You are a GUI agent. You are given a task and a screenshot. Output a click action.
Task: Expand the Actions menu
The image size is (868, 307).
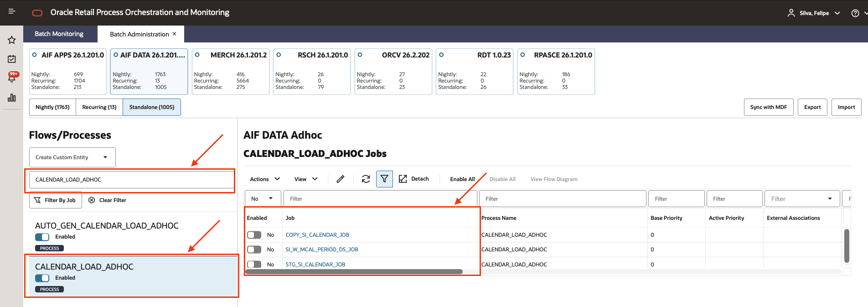[x=265, y=179]
